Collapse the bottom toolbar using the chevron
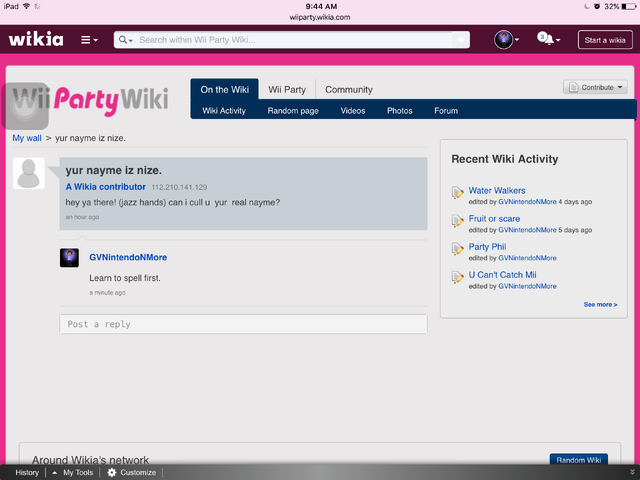Screen dimensions: 640x480 (632, 472)
